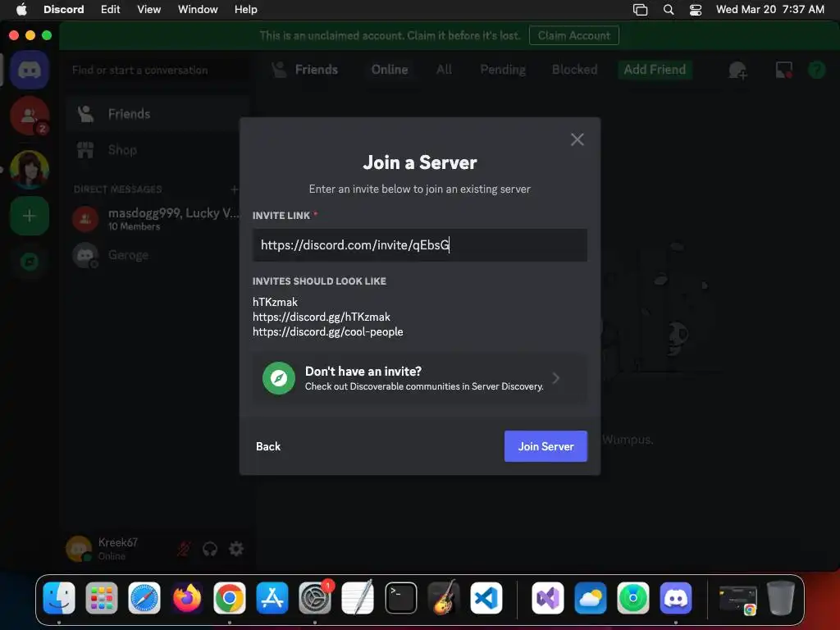This screenshot has width=840, height=630.
Task: Open the Window menu
Action: pos(198,9)
